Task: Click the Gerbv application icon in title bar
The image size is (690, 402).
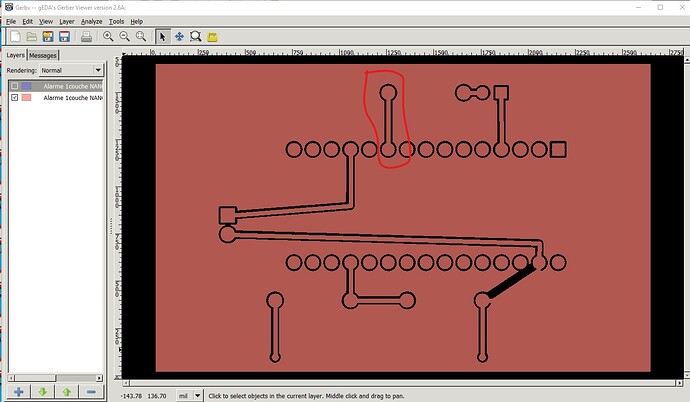Action: (8, 7)
